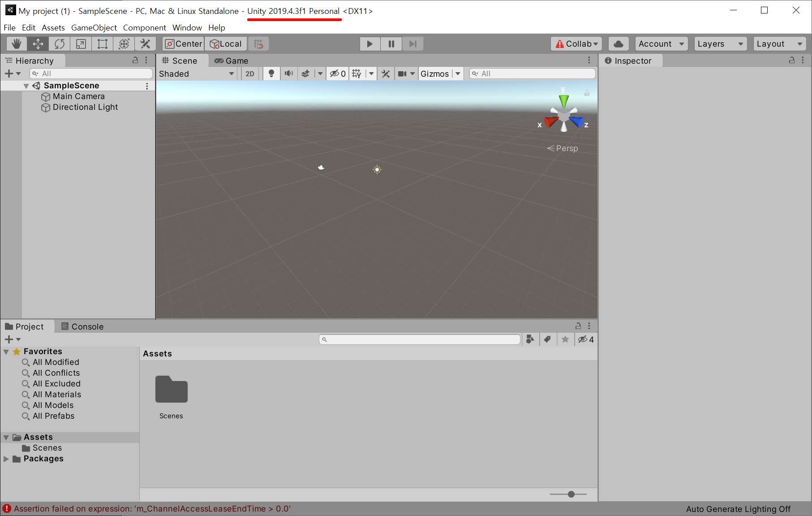The width and height of the screenshot is (812, 516).
Task: Open the Component menu
Action: 144,28
